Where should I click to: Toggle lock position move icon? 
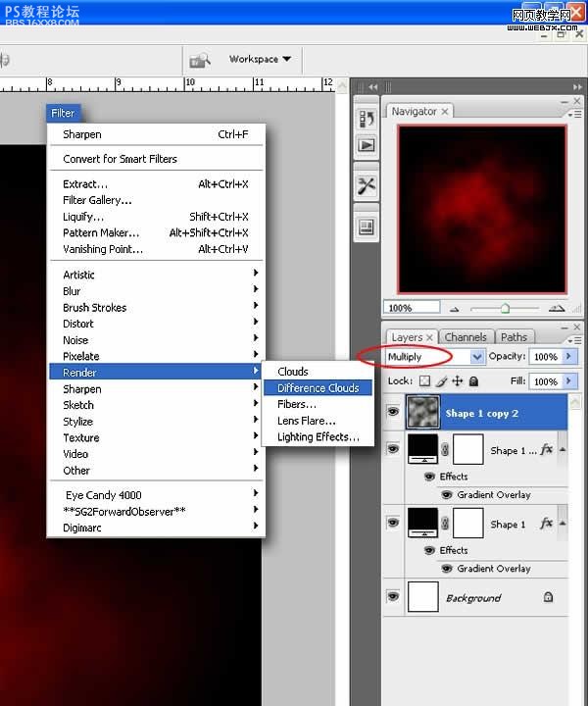tap(457, 381)
